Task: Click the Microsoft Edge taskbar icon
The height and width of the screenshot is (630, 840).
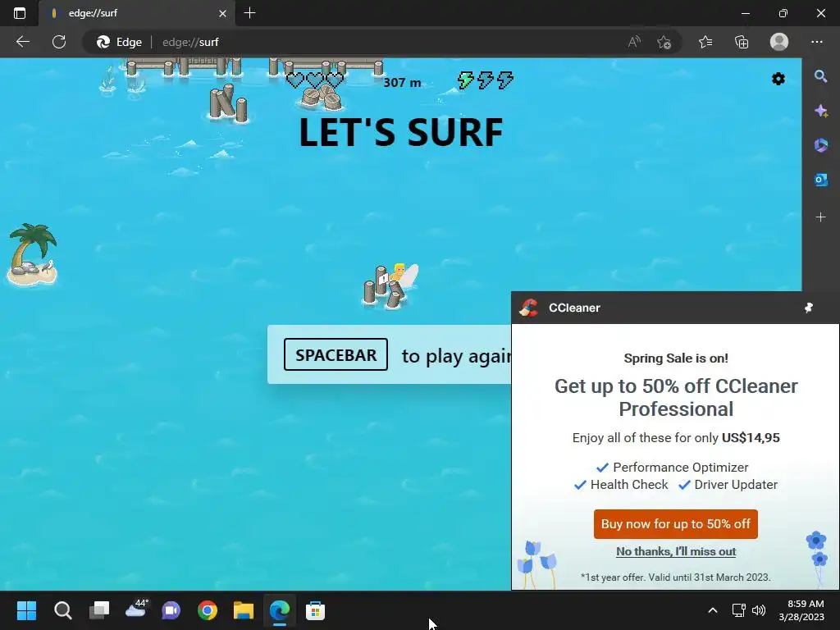Action: [x=280, y=610]
